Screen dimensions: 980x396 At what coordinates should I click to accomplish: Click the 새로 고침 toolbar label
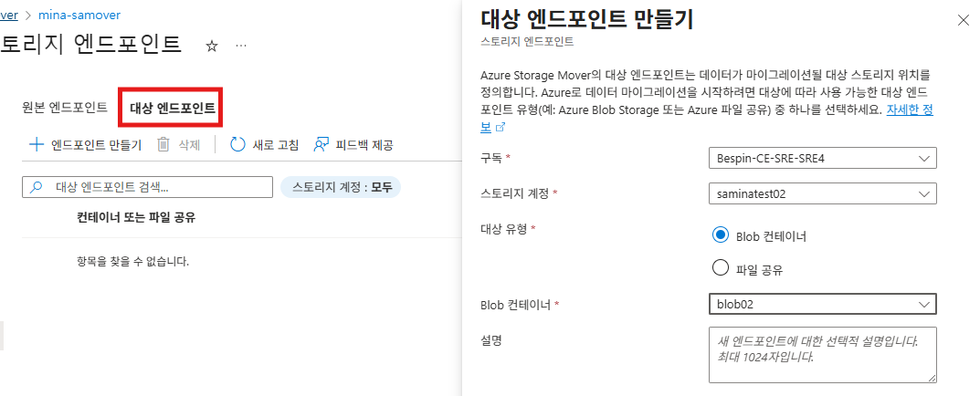(x=276, y=145)
